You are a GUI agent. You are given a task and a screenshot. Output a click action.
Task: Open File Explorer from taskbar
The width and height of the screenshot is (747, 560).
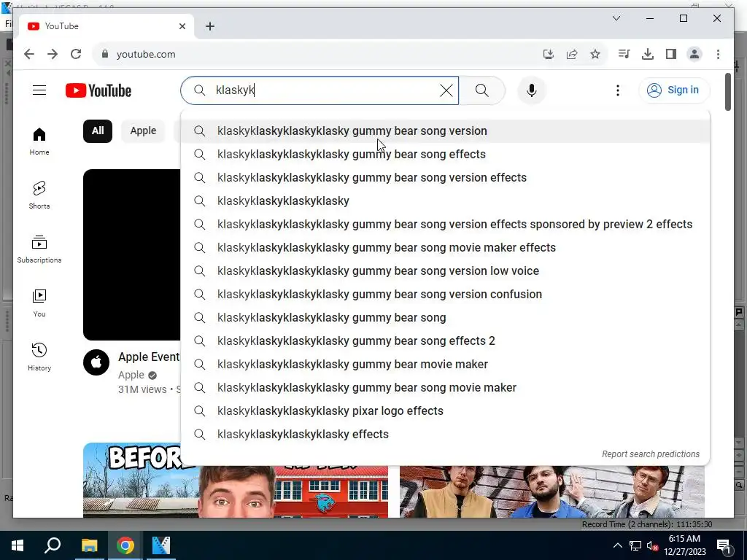coord(89,545)
